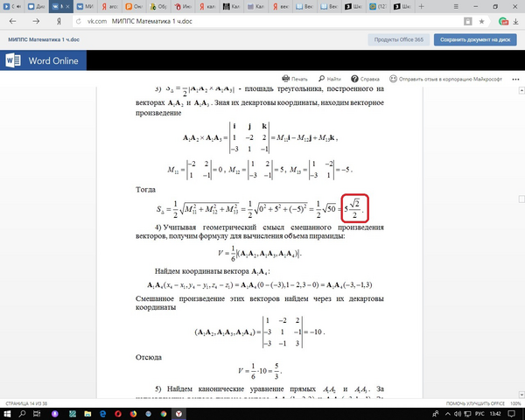Click 'Сохранить документ на диск' button

475,39
